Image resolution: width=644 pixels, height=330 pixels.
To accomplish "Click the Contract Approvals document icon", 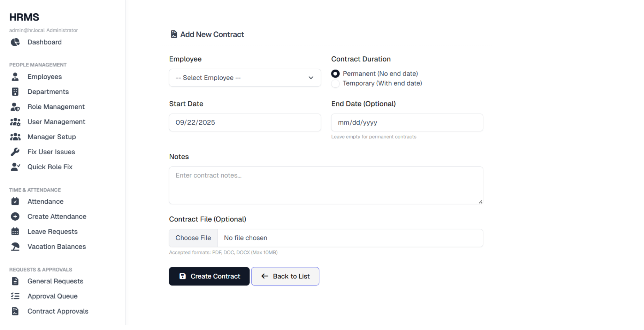I will coord(15,311).
